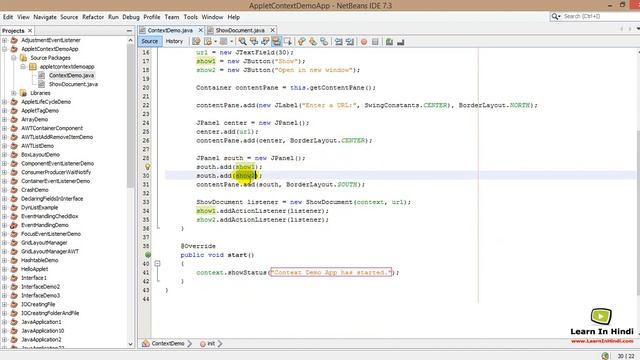Click the Shift Line Right icon
Viewport: 640px width, 360px height.
coord(350,42)
